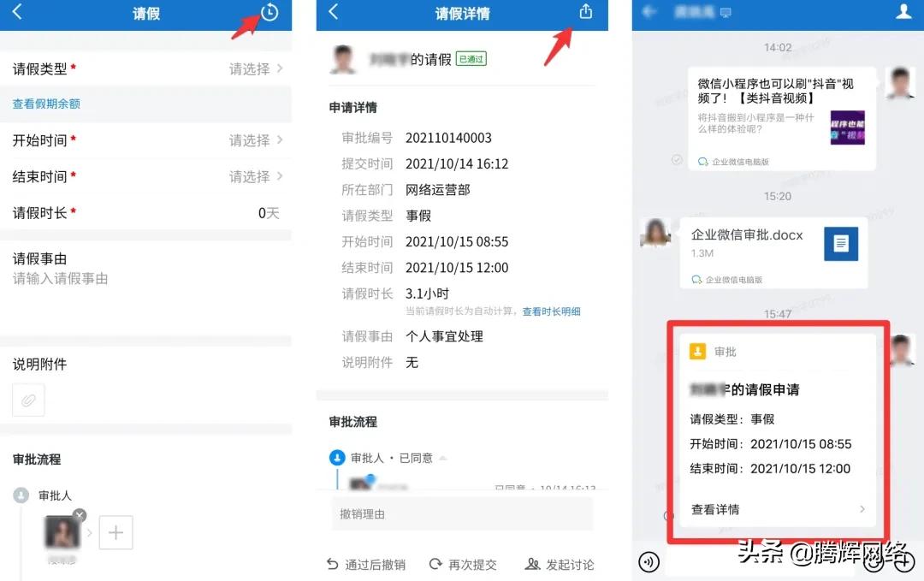Tap the share icon on 请假详情 page
Image resolution: width=924 pixels, height=581 pixels.
pyautogui.click(x=585, y=13)
